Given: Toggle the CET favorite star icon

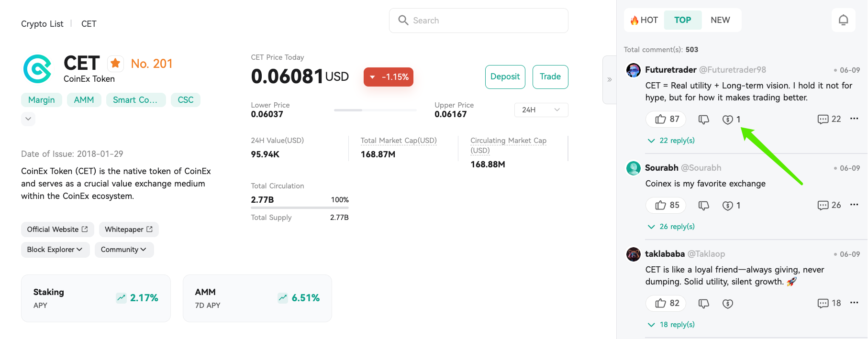Looking at the screenshot, I should 115,63.
